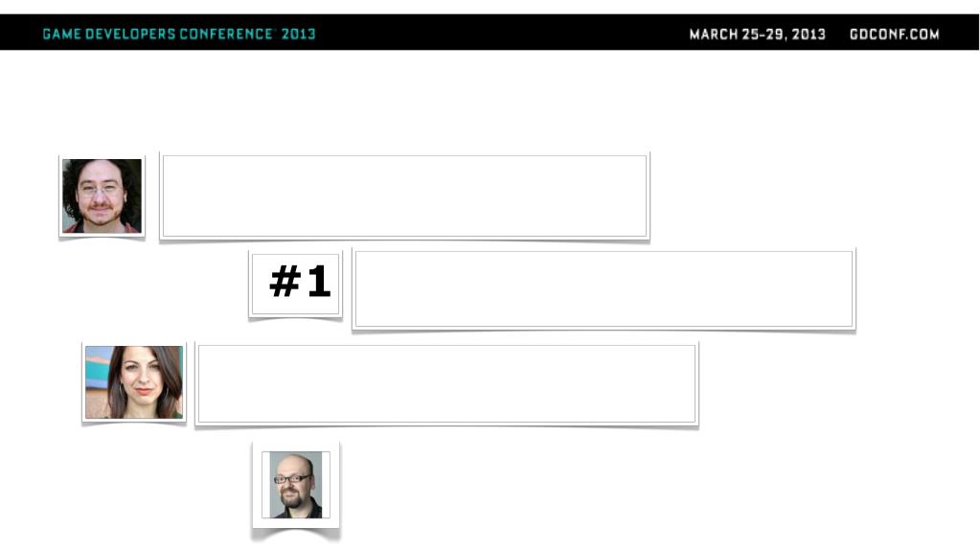Click the hash symbol in the #1 badge
The image size is (980, 551).
click(x=285, y=282)
